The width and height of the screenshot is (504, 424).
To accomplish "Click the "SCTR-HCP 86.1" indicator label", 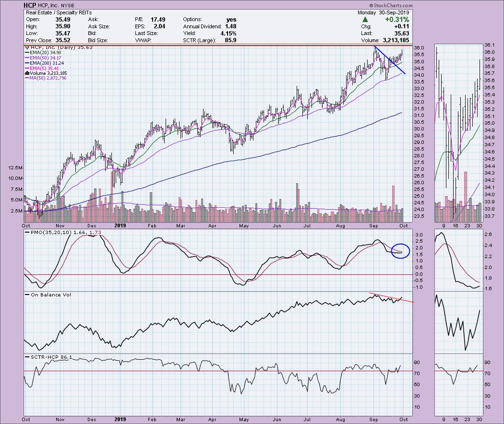I will tap(51, 357).
